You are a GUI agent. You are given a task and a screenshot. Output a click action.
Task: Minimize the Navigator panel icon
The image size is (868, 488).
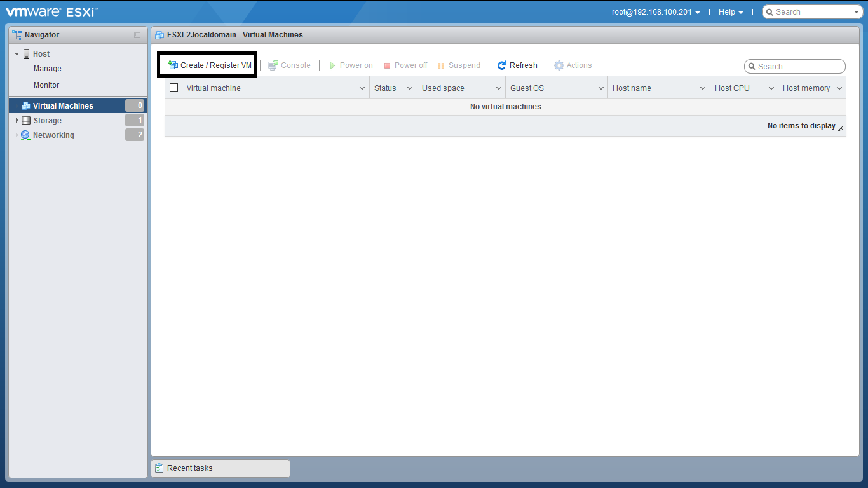[137, 36]
